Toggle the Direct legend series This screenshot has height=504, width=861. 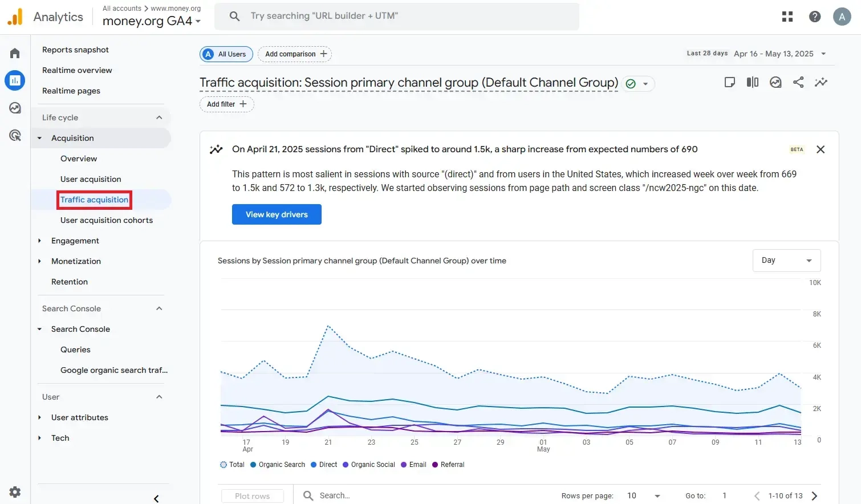pyautogui.click(x=324, y=465)
